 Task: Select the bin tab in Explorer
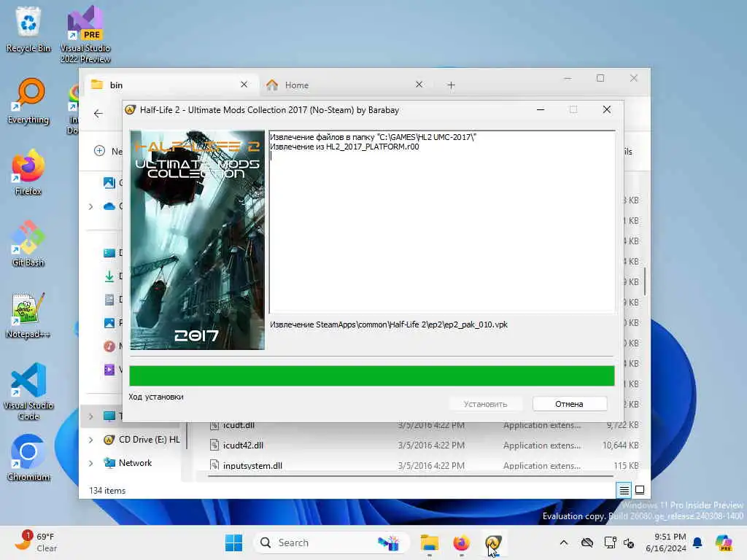[x=170, y=85]
